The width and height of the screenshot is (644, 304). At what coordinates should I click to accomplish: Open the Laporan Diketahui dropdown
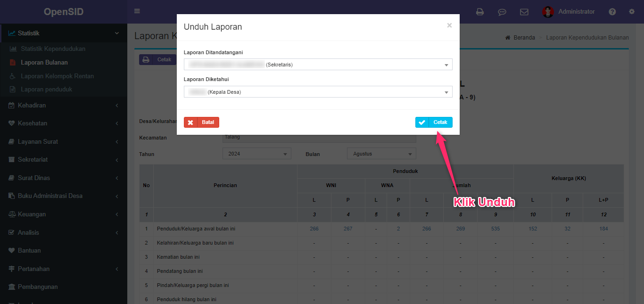(x=318, y=92)
